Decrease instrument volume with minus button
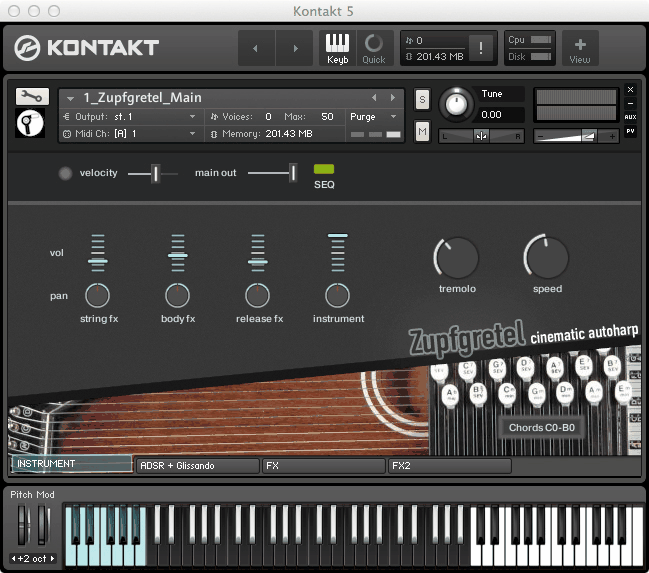The image size is (649, 573). pyautogui.click(x=541, y=137)
